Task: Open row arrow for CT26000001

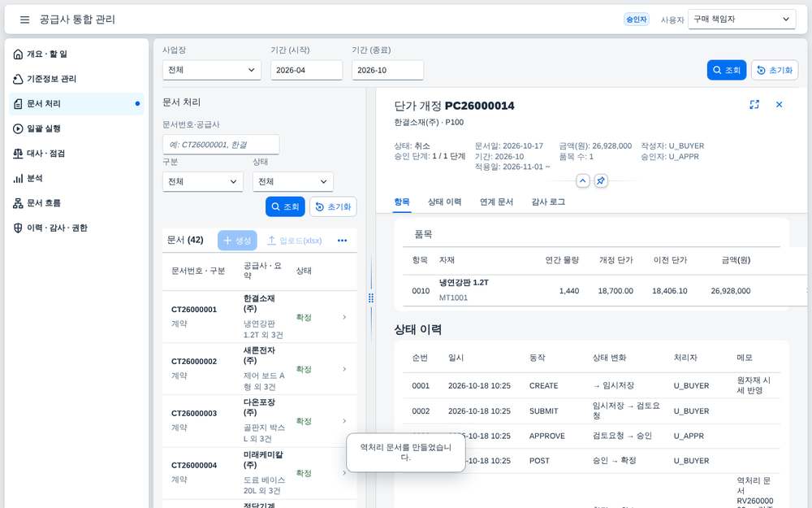Action: 344,317
